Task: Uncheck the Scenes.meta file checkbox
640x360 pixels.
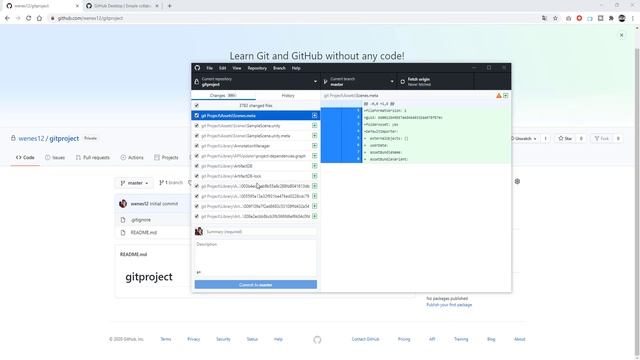Action: (197, 116)
